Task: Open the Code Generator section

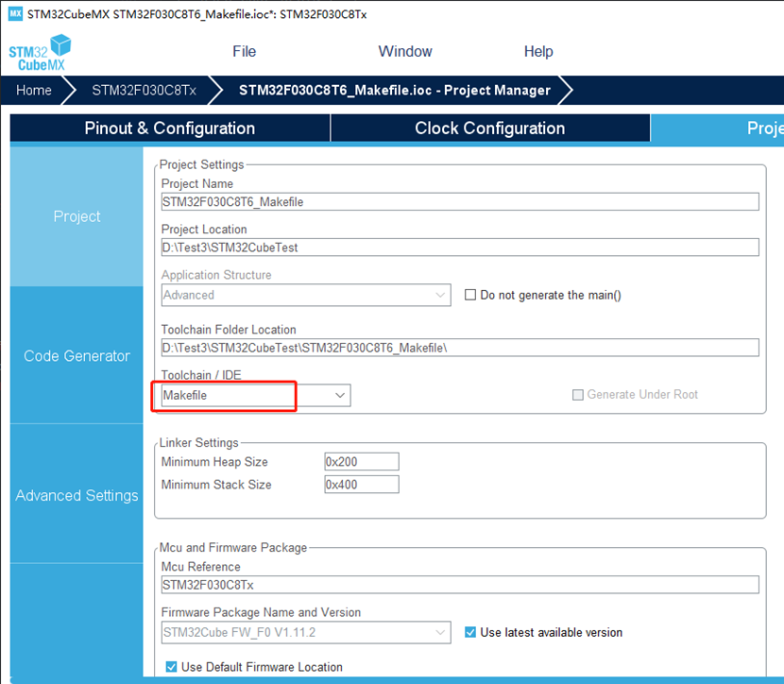Action: point(77,355)
